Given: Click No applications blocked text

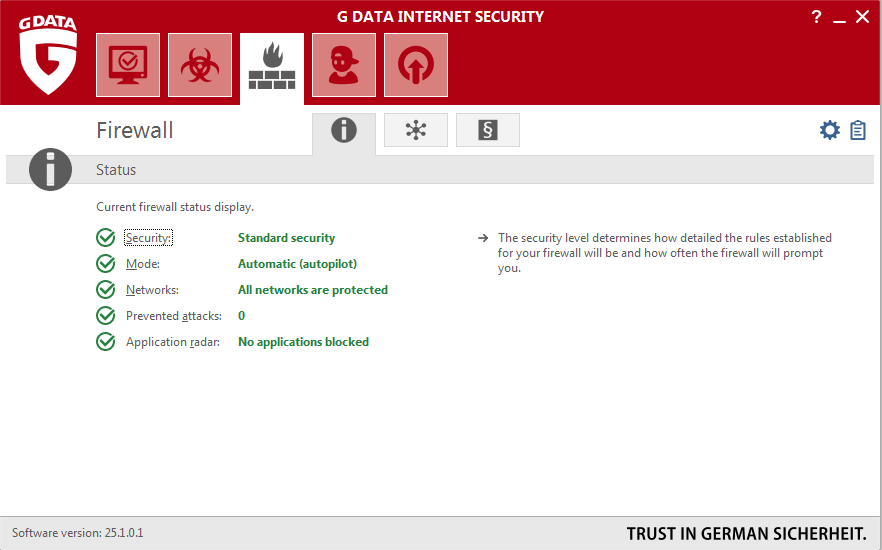Looking at the screenshot, I should (x=303, y=342).
